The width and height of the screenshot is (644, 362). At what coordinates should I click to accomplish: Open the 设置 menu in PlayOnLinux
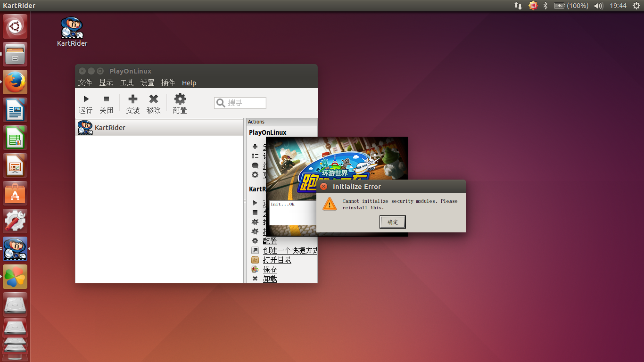tap(148, 83)
